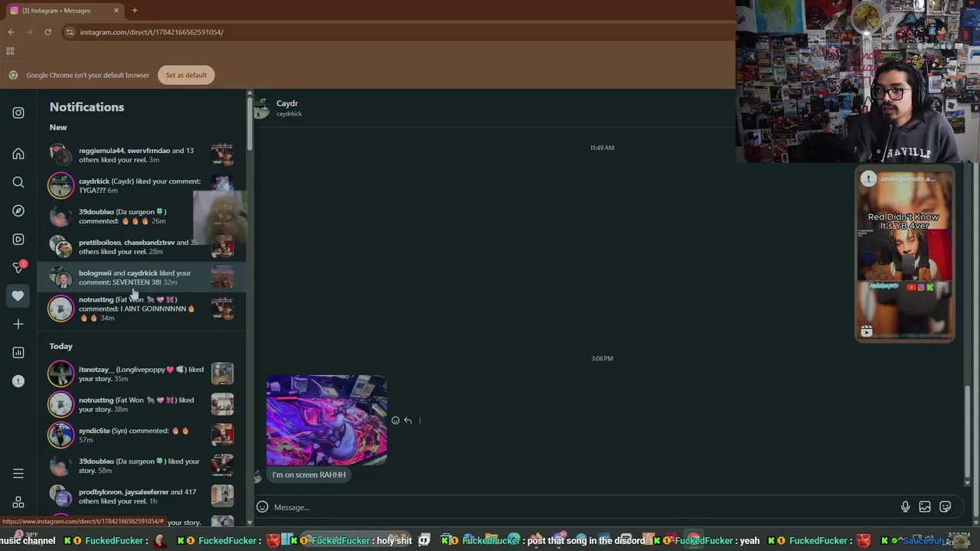Screen dimensions: 980x551
Task: Click reggiemula44 notification reel thumbnail
Action: [222, 155]
